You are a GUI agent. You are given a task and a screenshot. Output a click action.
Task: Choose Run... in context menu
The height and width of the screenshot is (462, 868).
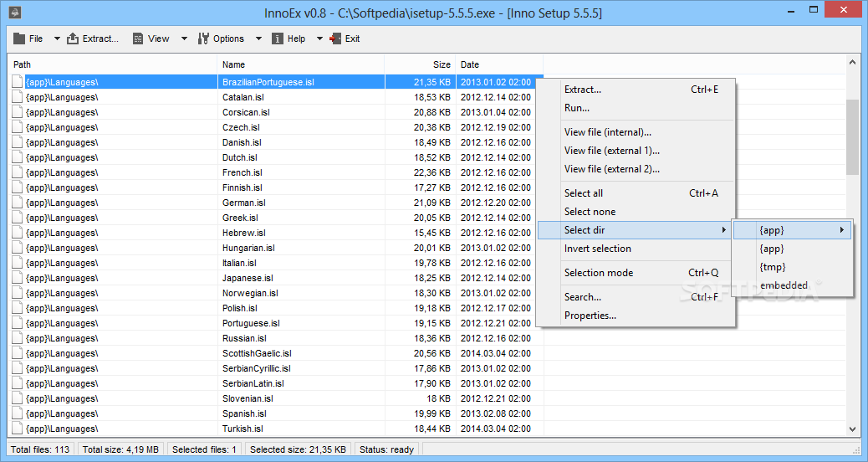click(636, 108)
